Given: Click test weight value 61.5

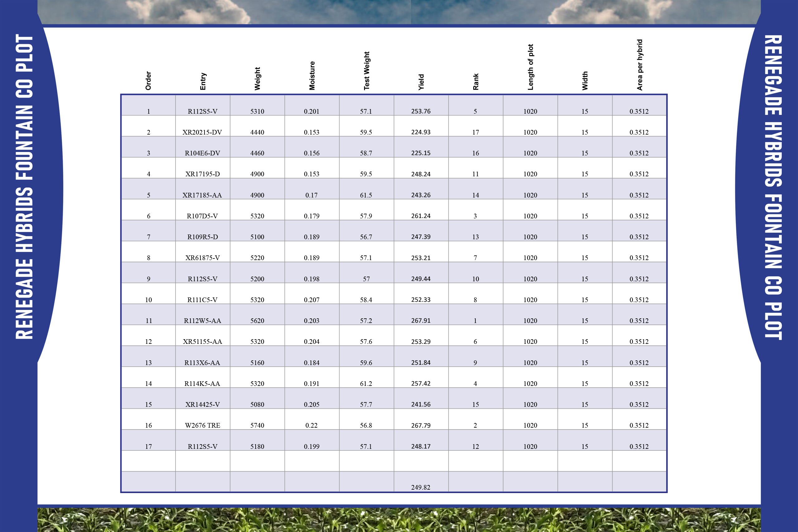Looking at the screenshot, I should (366, 195).
